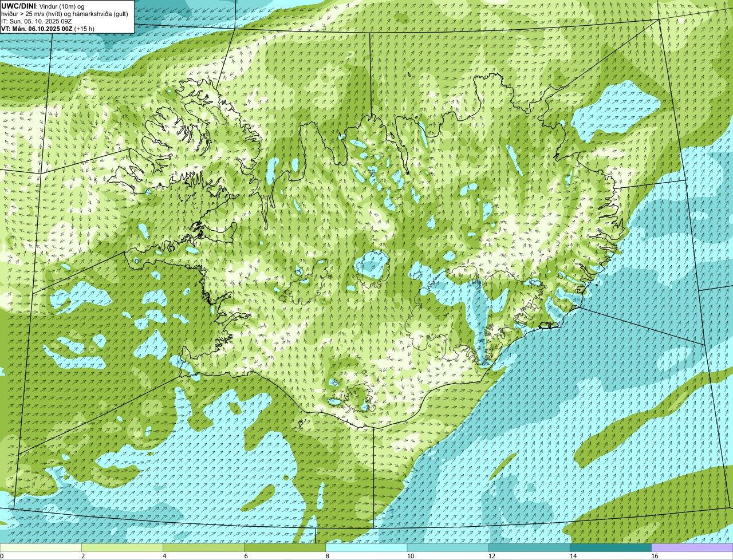Click the '10' legend scale label
733x560 pixels.
tap(410, 556)
